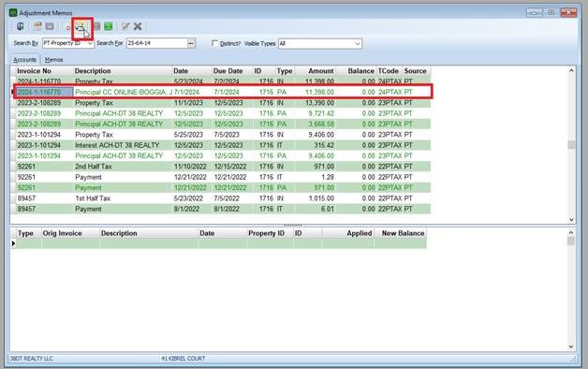Click lower grid scrollbar down arrow

571,347
